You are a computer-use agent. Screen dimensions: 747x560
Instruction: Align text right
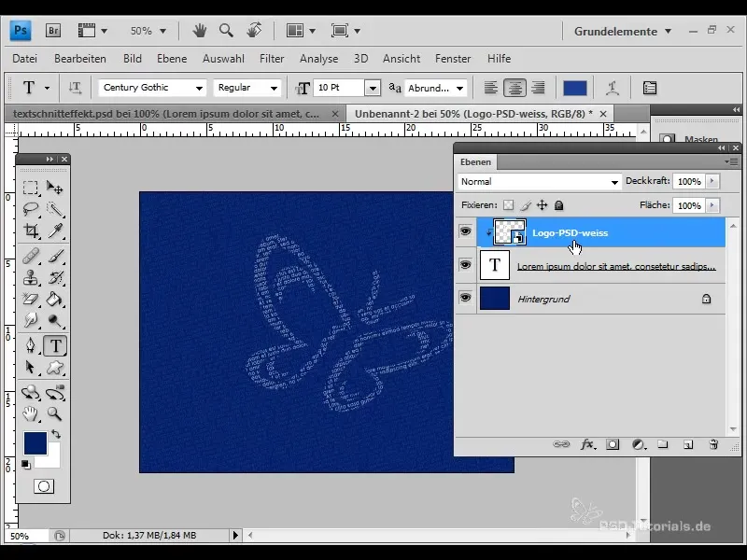(539, 88)
